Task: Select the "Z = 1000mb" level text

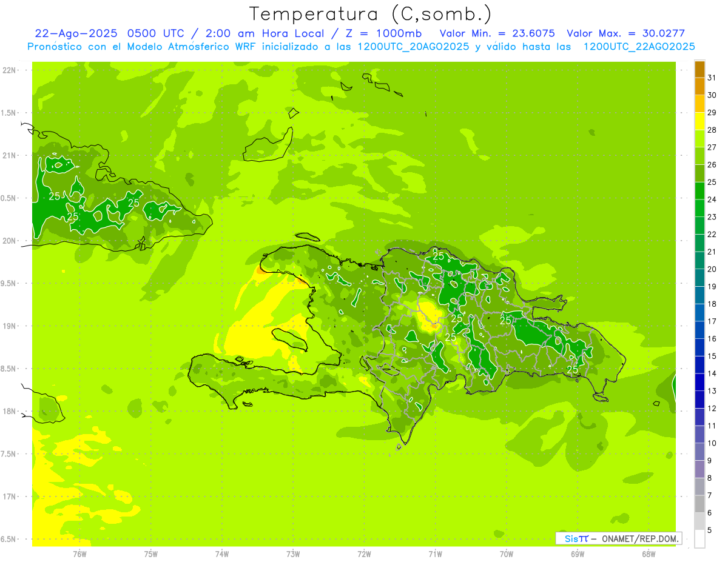Action: coord(383,33)
